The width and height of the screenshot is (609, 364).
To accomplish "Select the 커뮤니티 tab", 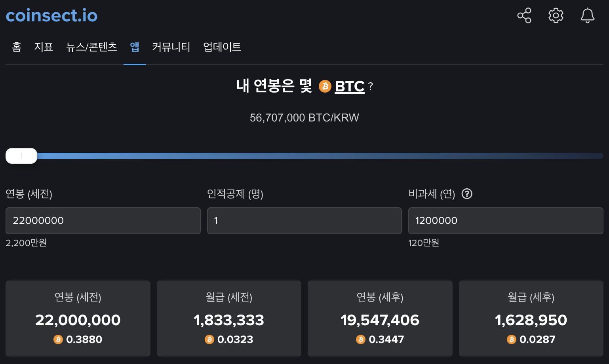I will click(x=171, y=47).
